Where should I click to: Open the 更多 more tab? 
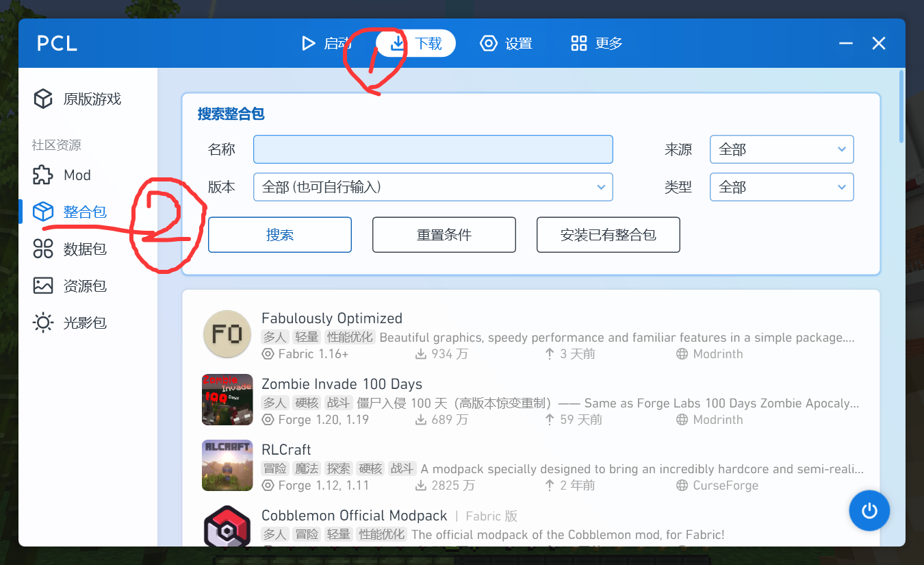coord(596,44)
